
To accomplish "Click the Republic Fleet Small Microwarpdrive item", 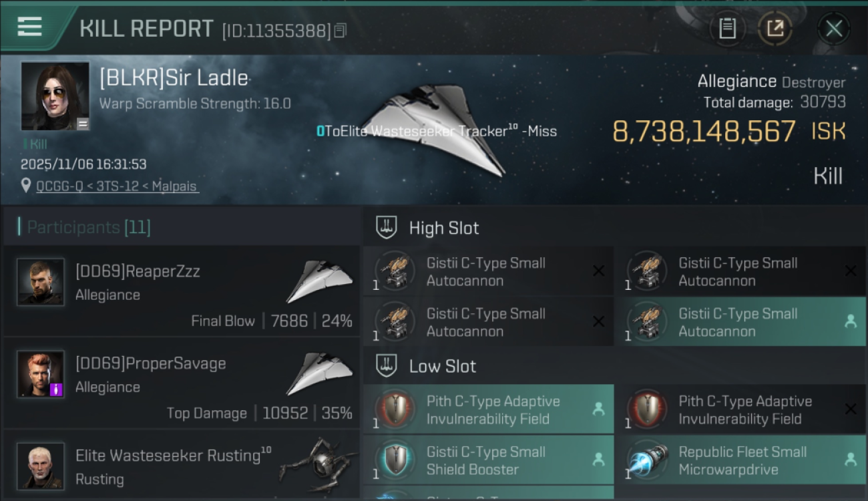I will click(740, 460).
